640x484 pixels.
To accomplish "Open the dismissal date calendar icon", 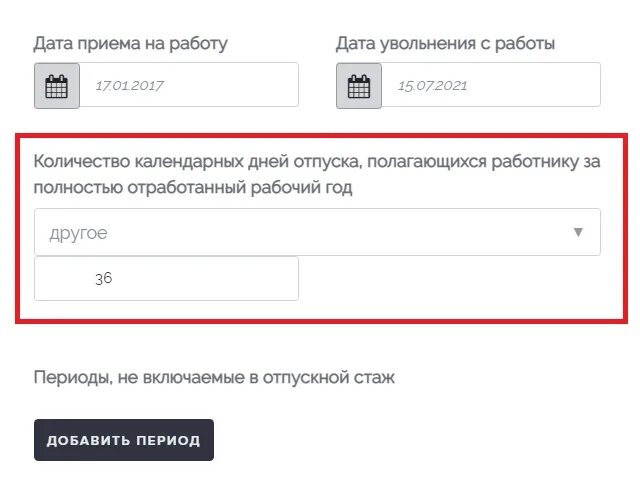I will [x=358, y=85].
